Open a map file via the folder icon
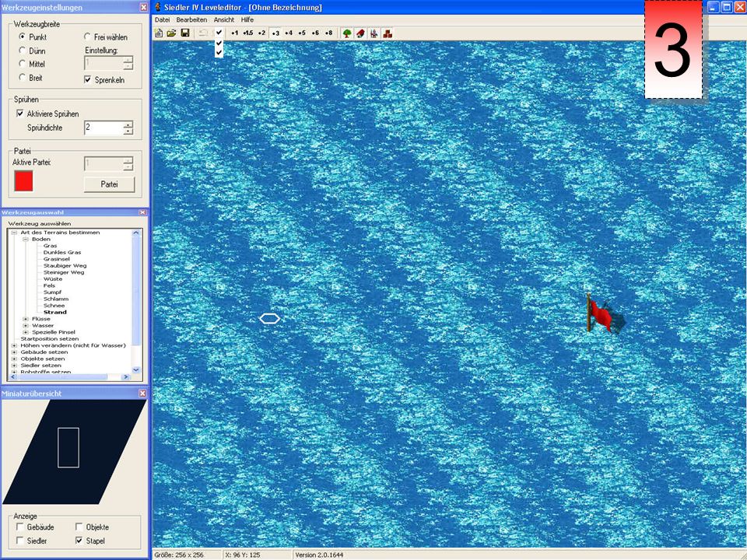Image resolution: width=747 pixels, height=560 pixels. tap(171, 33)
